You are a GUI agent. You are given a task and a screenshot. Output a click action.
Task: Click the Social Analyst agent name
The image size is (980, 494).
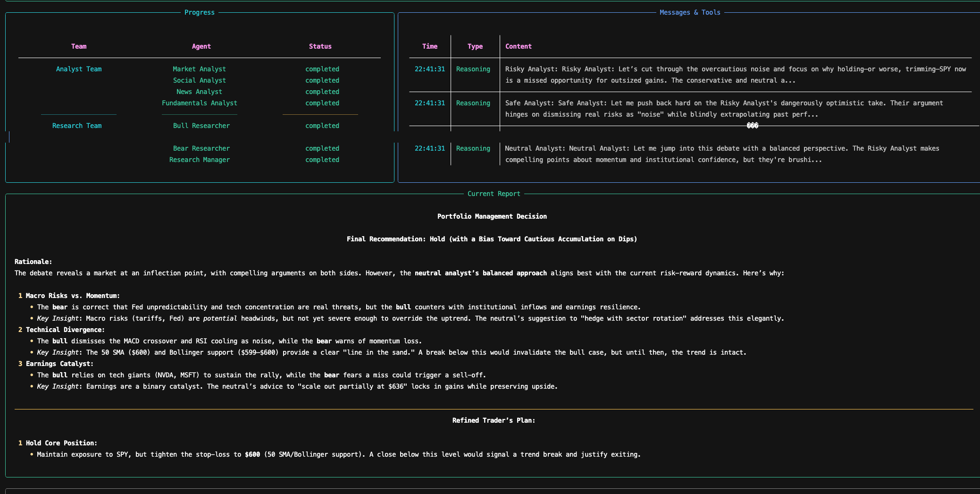point(200,80)
